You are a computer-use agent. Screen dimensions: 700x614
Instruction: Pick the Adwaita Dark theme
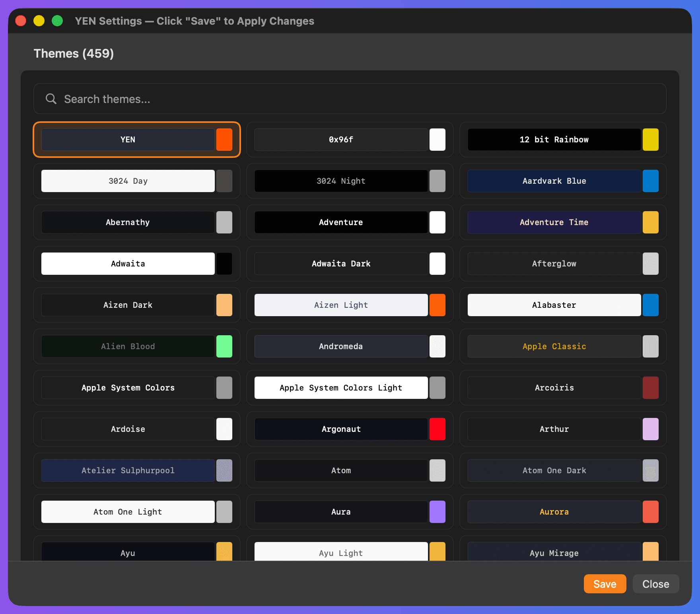click(341, 264)
